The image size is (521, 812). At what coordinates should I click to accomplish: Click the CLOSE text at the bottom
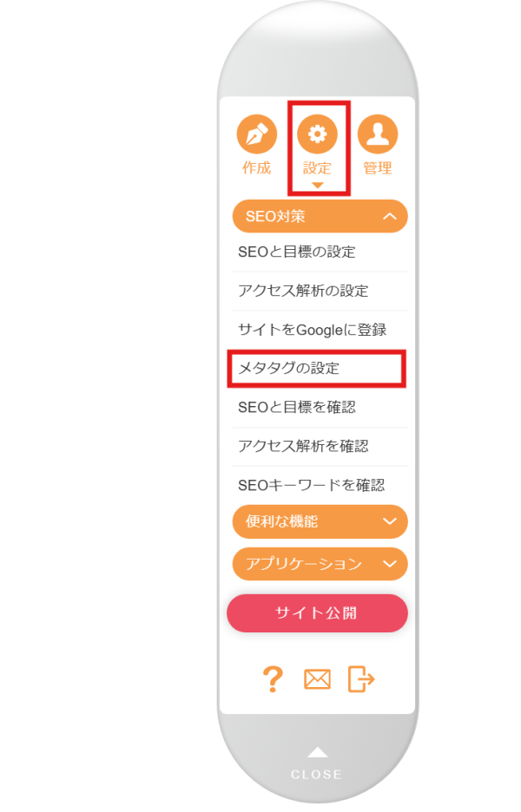(x=317, y=774)
